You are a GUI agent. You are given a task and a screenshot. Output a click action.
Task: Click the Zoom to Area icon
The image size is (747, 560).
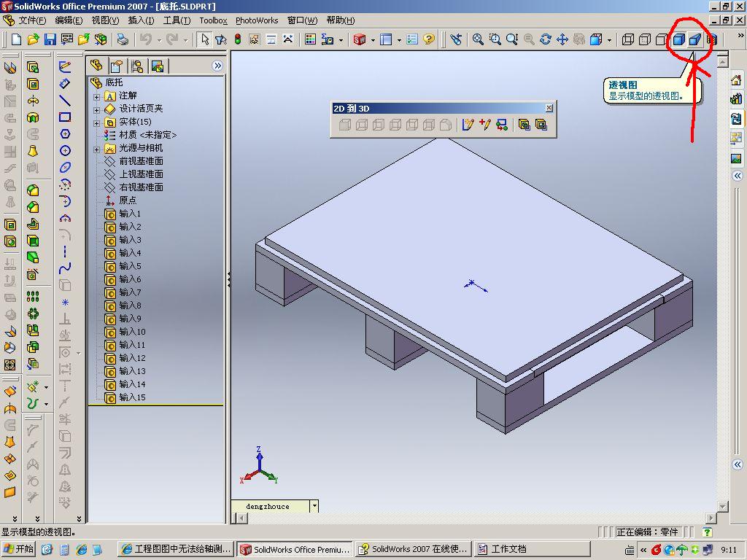tap(495, 39)
